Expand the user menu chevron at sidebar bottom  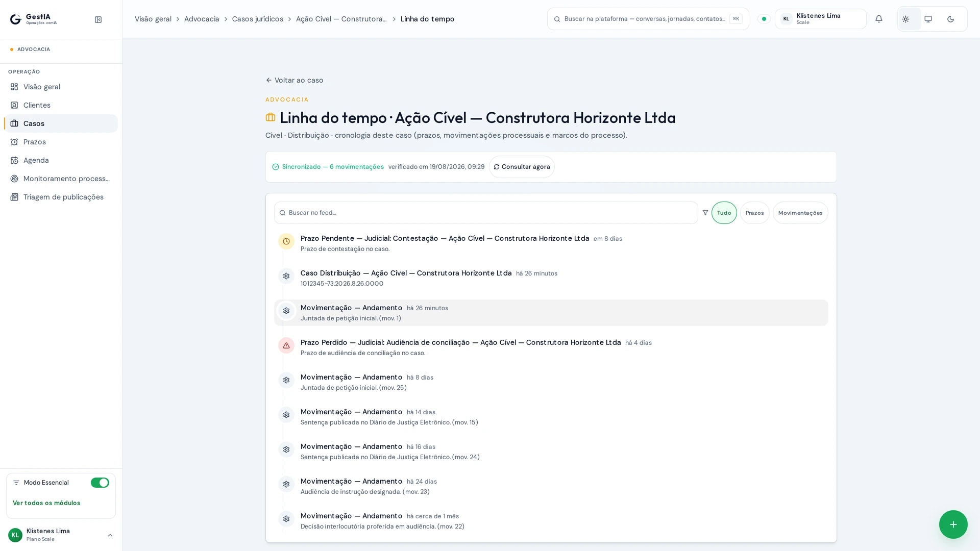pos(110,535)
